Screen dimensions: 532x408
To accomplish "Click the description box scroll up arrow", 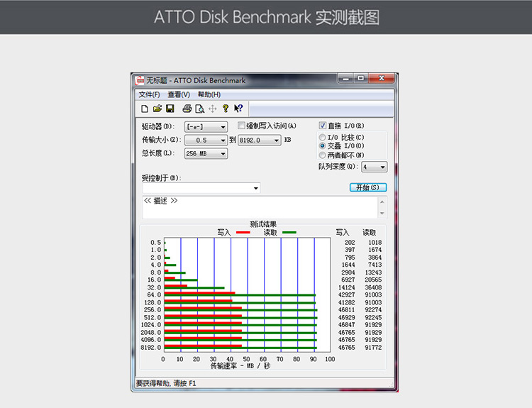I will click(382, 202).
